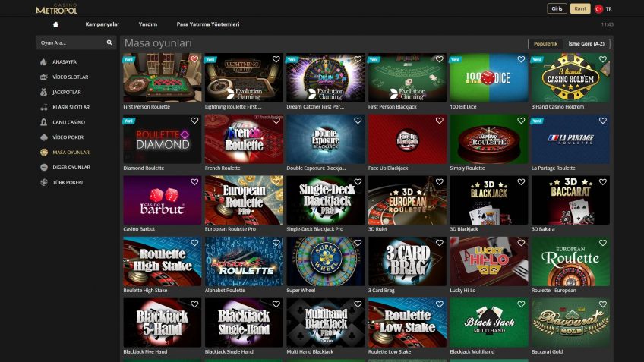Launch the Super Wheel game thumbnail
This screenshot has width=644, height=362.
click(325, 261)
